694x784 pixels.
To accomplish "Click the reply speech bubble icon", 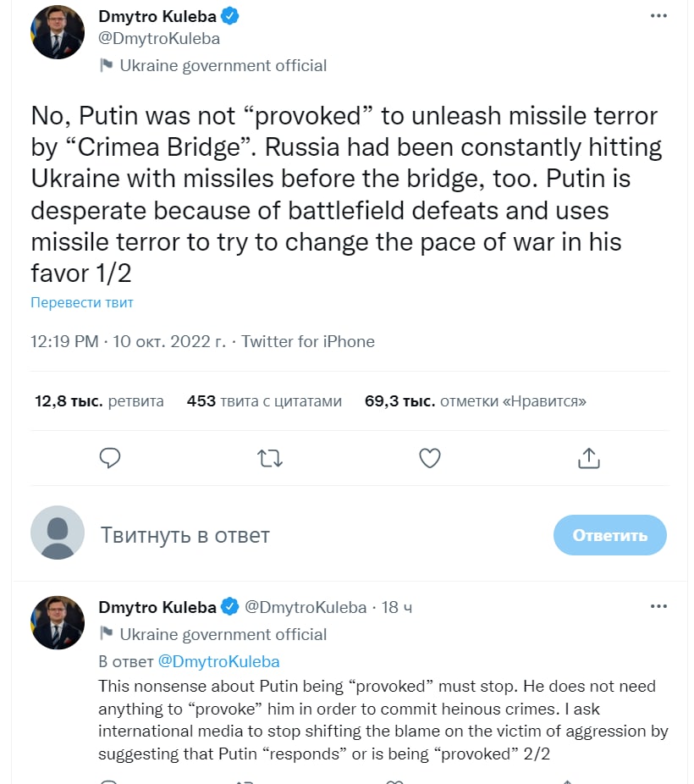I will [110, 458].
